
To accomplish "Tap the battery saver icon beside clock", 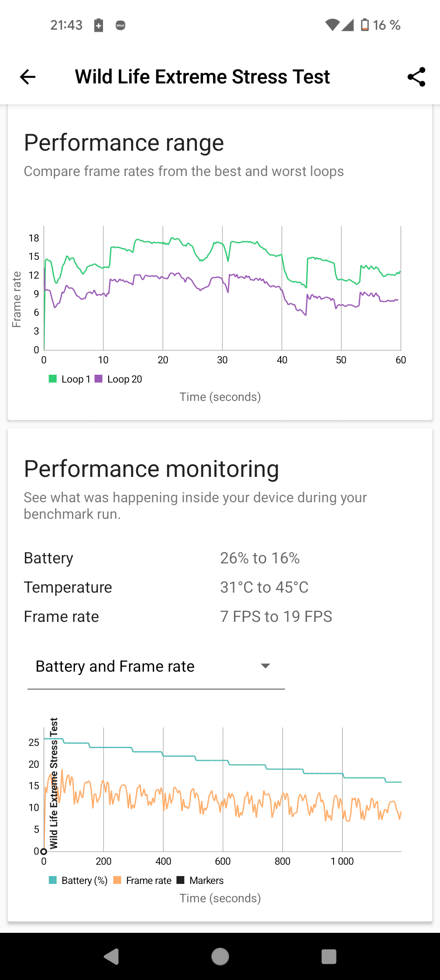I will (99, 25).
